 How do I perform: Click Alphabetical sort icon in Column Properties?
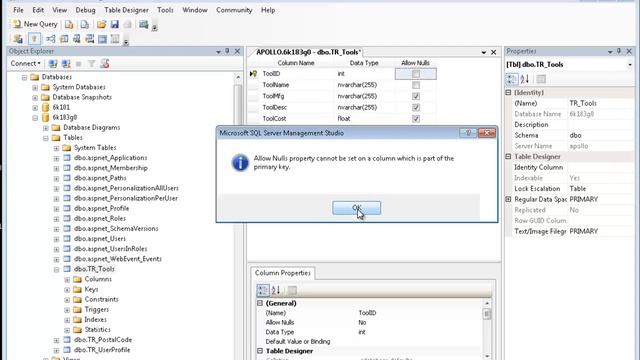click(276, 290)
